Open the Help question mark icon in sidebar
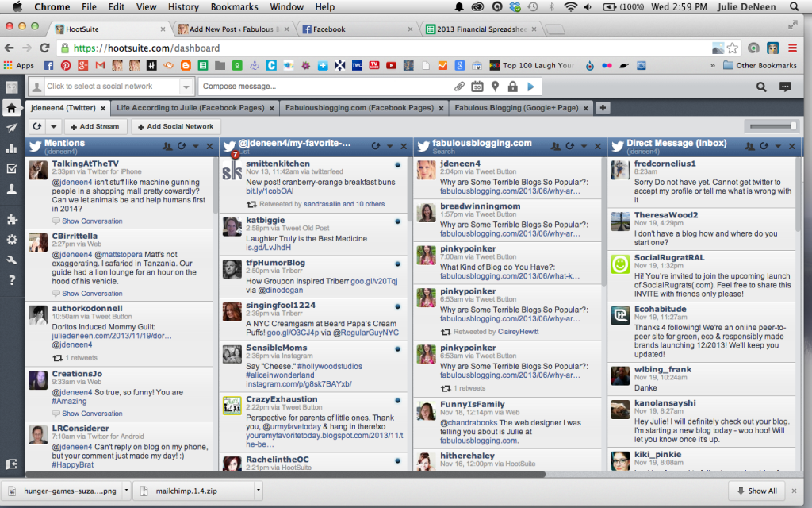Viewport: 812px width, 508px height. coord(11,280)
